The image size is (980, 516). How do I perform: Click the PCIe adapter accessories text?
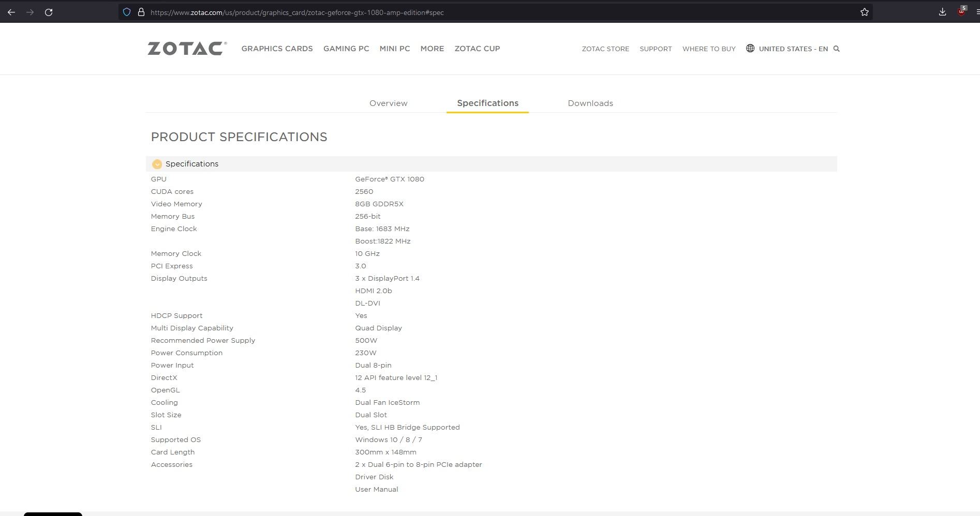[419, 464]
